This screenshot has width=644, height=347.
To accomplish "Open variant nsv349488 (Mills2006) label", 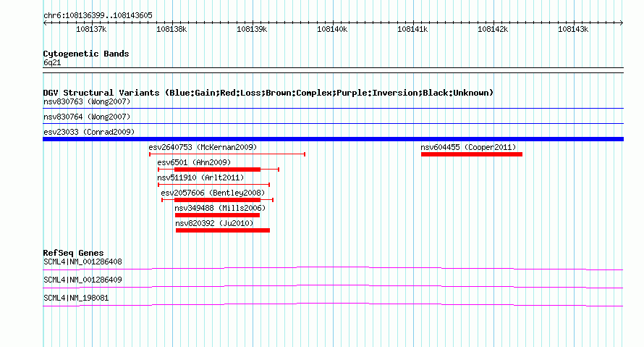I will (x=220, y=208).
